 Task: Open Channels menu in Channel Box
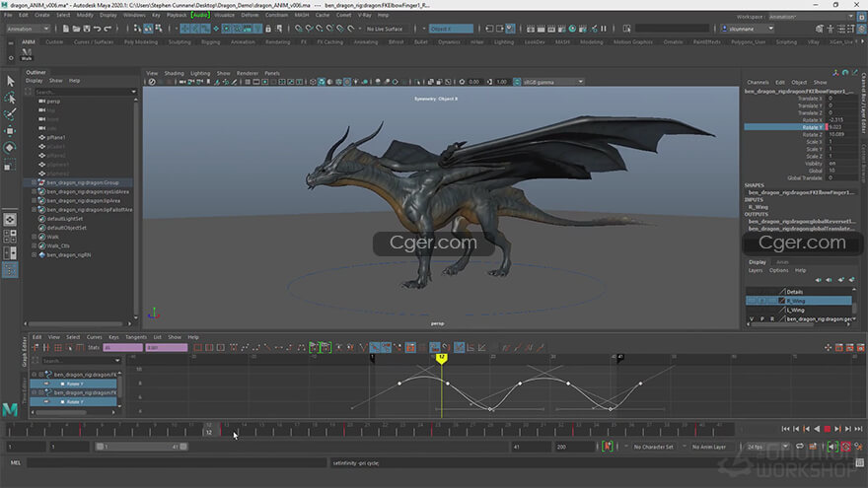tap(758, 83)
